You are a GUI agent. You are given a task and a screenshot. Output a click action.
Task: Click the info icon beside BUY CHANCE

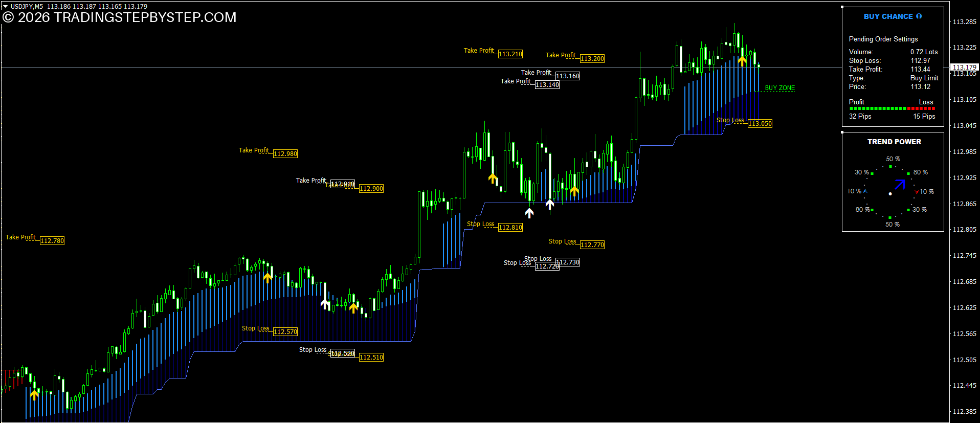(919, 16)
